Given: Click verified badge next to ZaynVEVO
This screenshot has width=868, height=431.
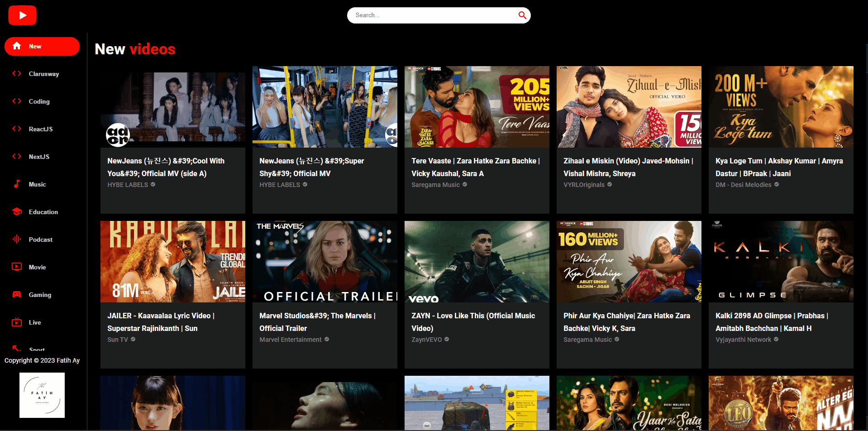Looking at the screenshot, I should coord(447,339).
